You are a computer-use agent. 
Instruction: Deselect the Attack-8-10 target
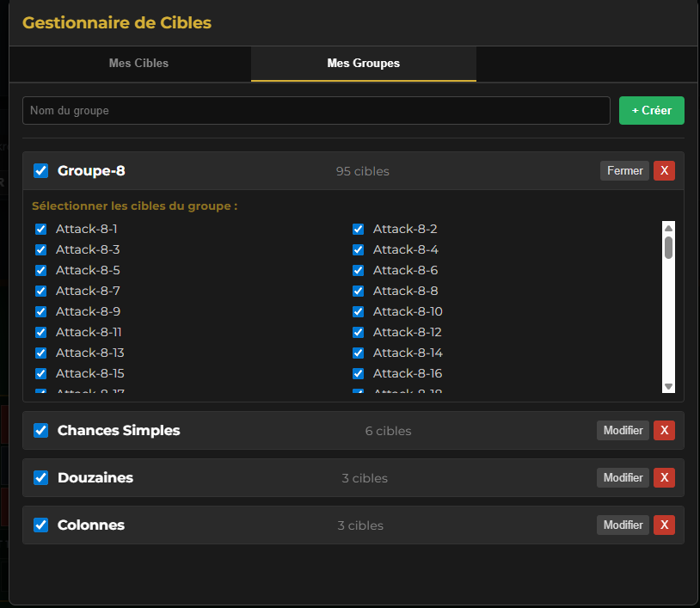click(x=358, y=311)
